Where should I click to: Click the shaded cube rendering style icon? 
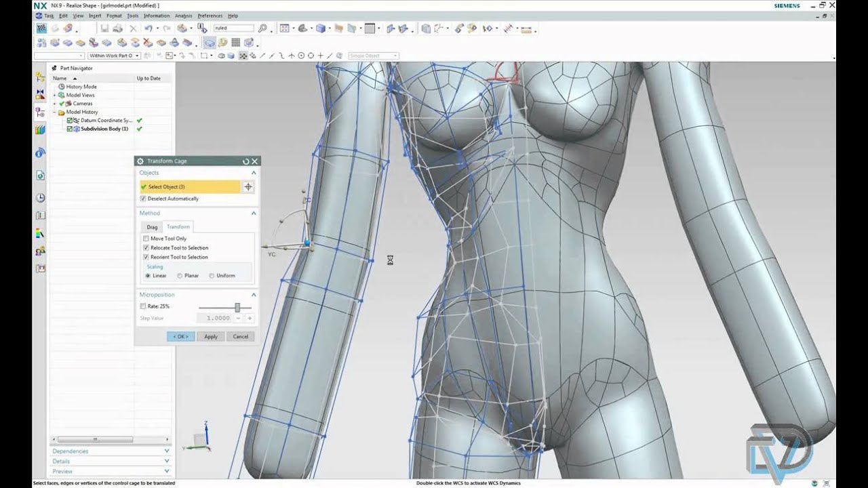pyautogui.click(x=320, y=28)
